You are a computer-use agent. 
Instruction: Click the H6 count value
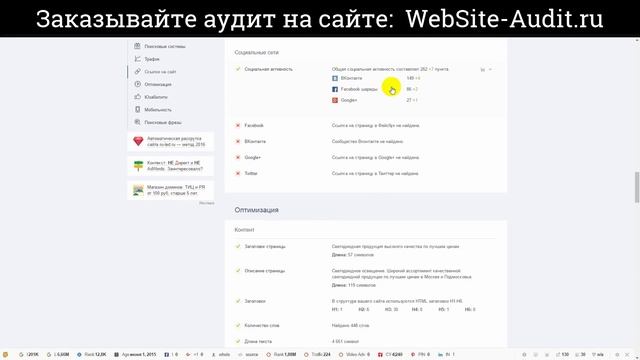tap(470, 310)
